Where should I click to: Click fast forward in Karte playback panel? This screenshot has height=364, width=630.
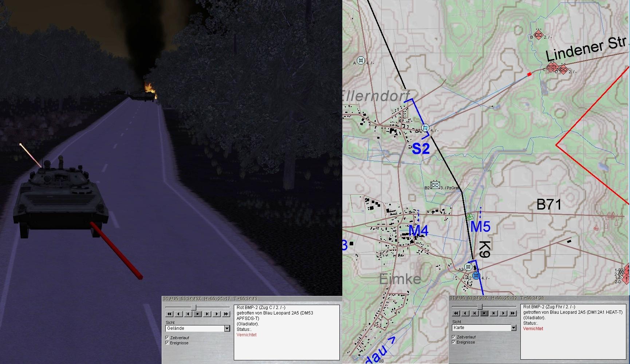pyautogui.click(x=513, y=313)
